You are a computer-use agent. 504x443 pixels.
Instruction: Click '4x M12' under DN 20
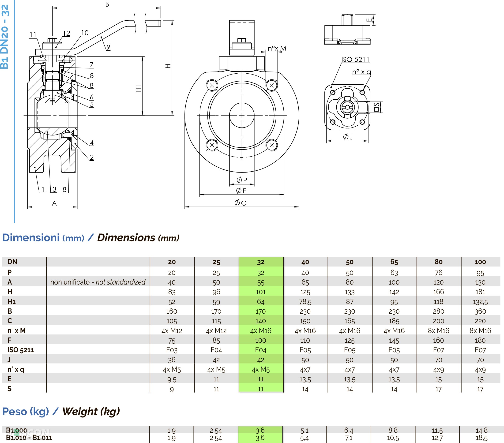(172, 330)
